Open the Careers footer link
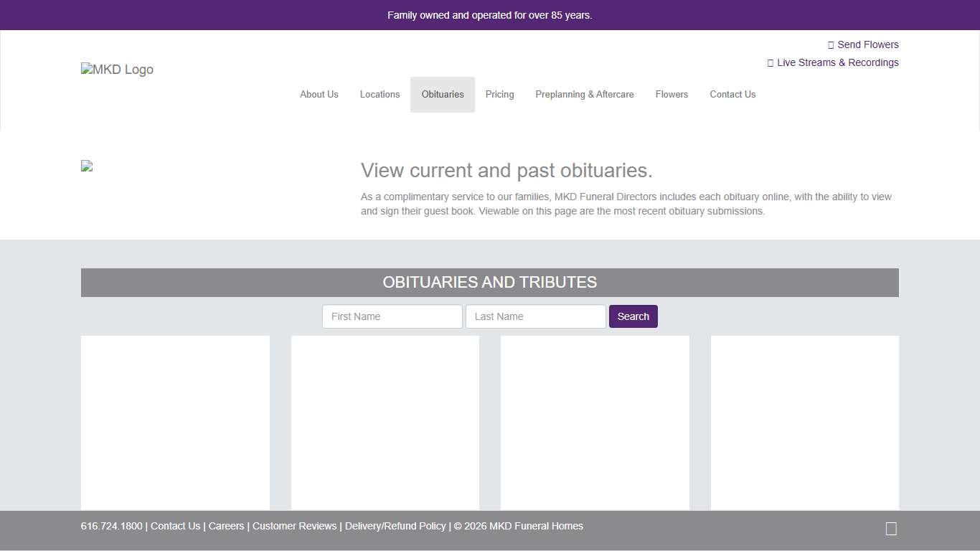 coord(226,526)
